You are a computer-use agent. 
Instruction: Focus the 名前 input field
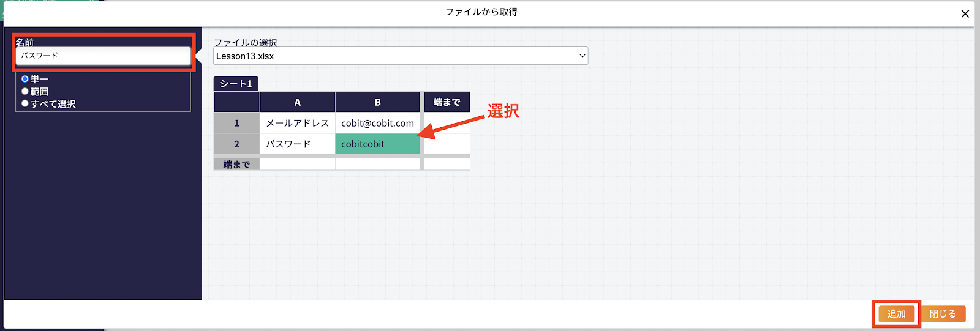tap(103, 56)
